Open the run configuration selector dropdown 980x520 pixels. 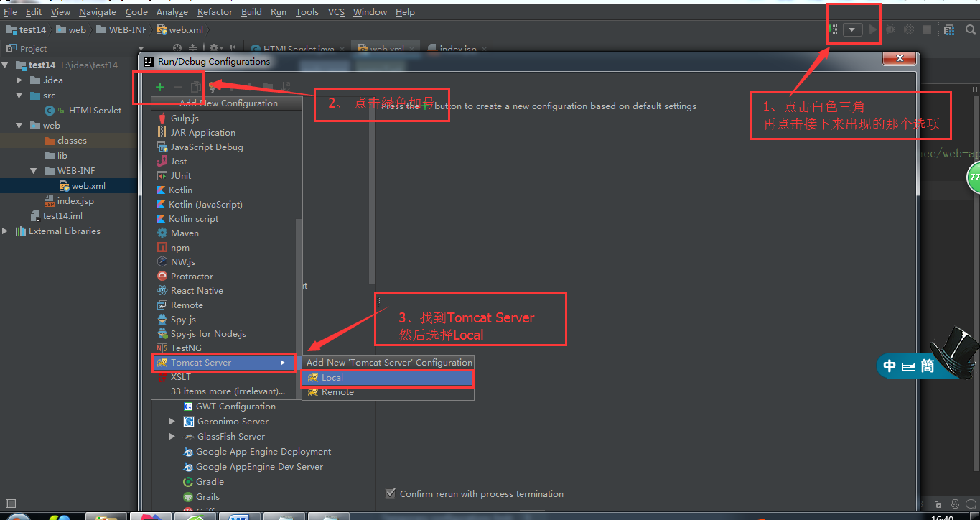click(852, 29)
